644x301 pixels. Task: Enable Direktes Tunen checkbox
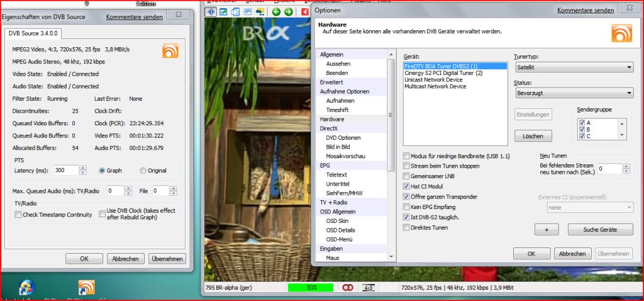[406, 228]
